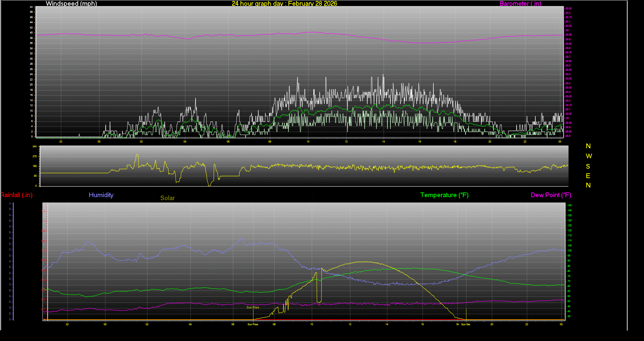Open the Humidity section label
644x341 pixels.
[101, 195]
